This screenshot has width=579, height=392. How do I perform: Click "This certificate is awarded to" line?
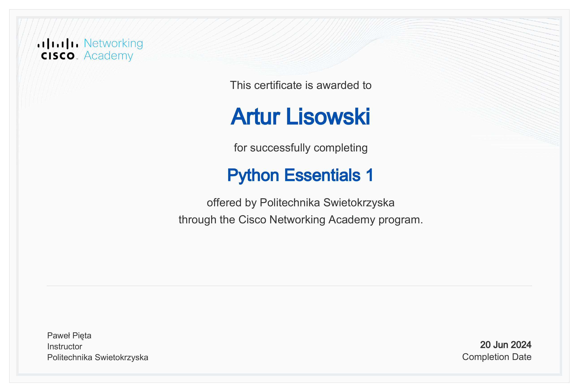point(300,85)
